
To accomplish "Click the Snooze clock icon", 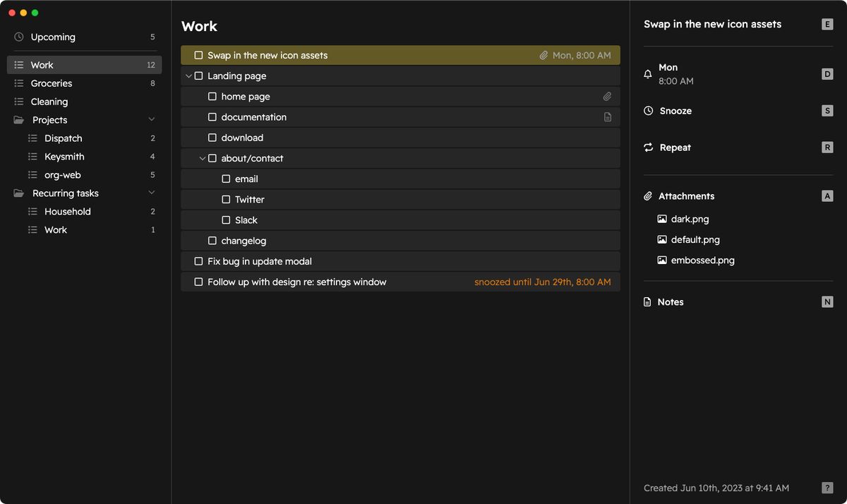I will 647,110.
